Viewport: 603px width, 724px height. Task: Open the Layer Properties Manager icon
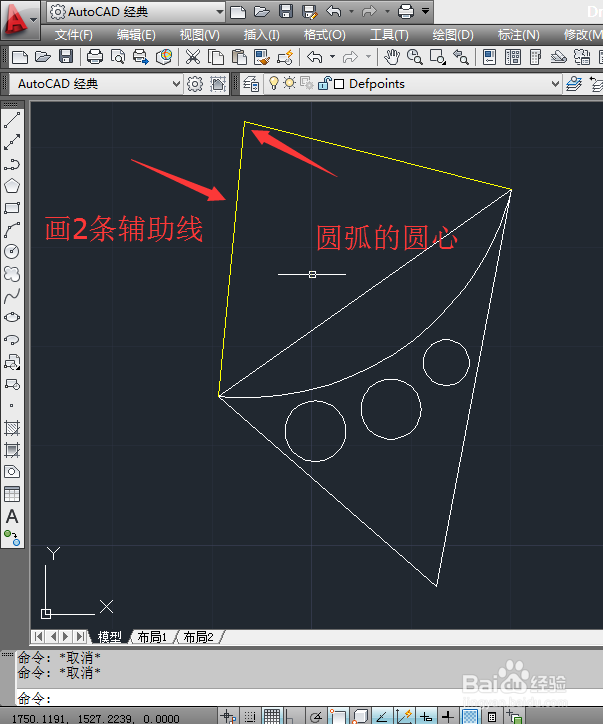click(251, 84)
